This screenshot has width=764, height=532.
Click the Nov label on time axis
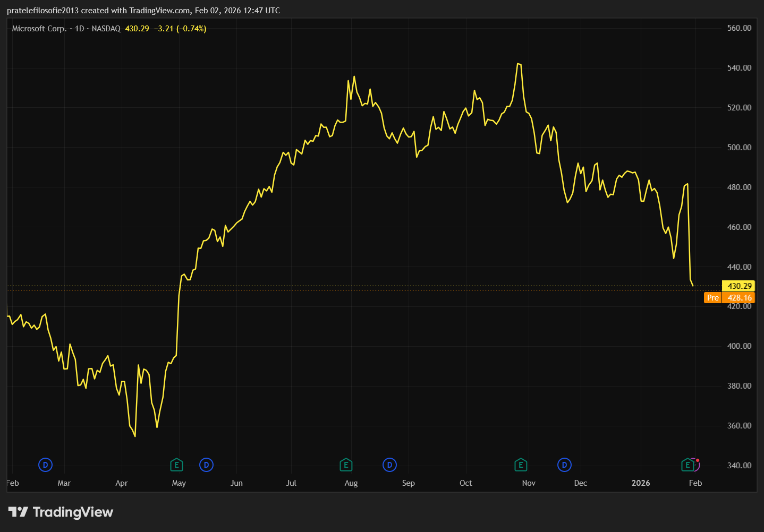click(x=529, y=483)
